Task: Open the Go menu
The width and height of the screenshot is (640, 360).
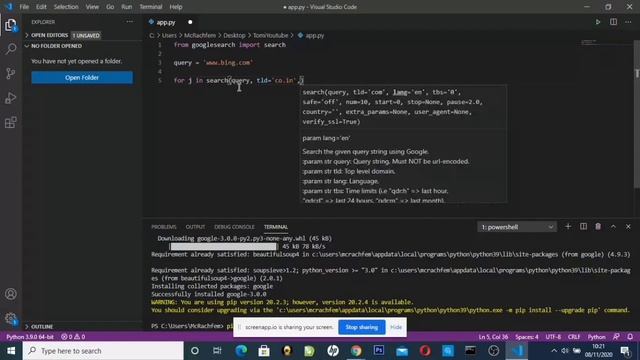Action: 110,7
